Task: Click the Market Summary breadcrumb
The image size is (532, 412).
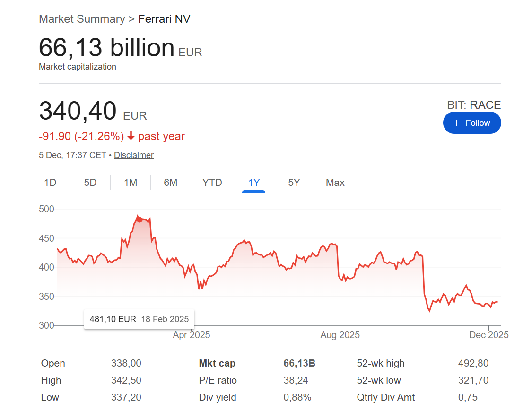Action: click(x=82, y=19)
